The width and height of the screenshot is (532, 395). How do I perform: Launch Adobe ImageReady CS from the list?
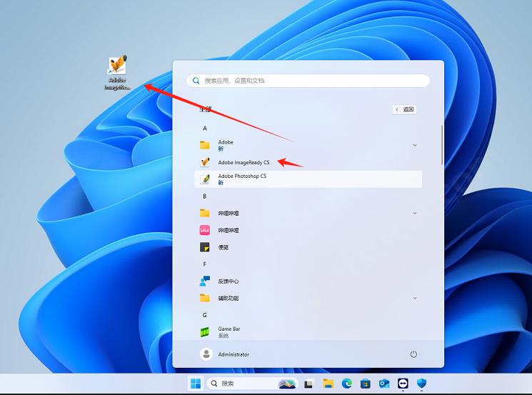308,162
